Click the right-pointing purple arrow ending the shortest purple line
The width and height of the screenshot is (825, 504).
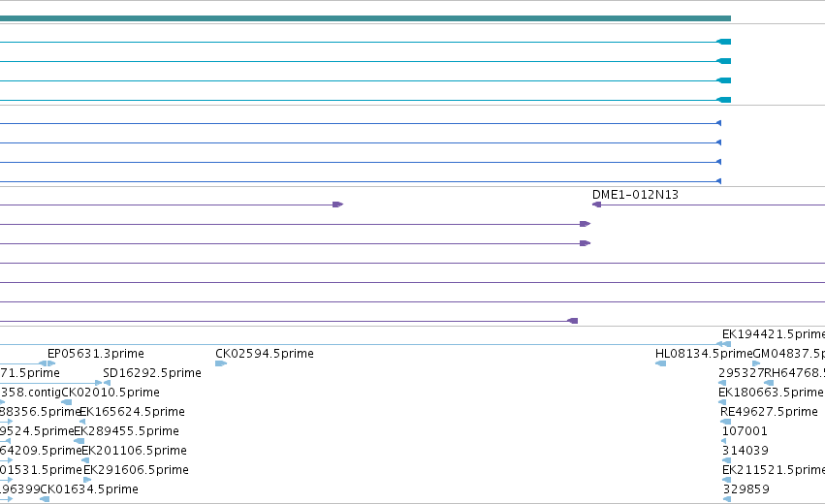(x=337, y=205)
